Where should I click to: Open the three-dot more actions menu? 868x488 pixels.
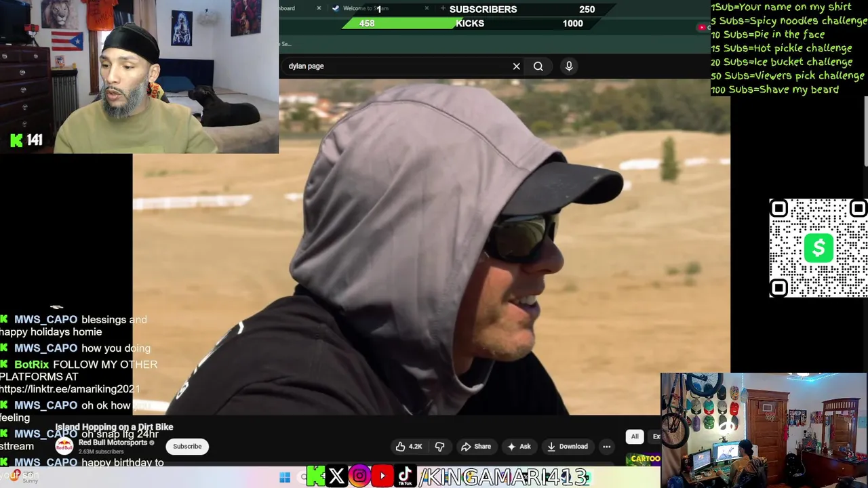tap(606, 446)
